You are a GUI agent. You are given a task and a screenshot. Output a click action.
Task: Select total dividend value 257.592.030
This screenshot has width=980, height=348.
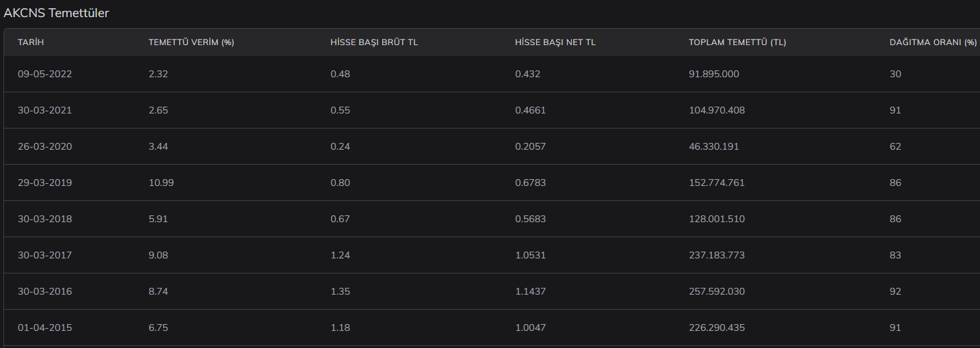coord(717,291)
